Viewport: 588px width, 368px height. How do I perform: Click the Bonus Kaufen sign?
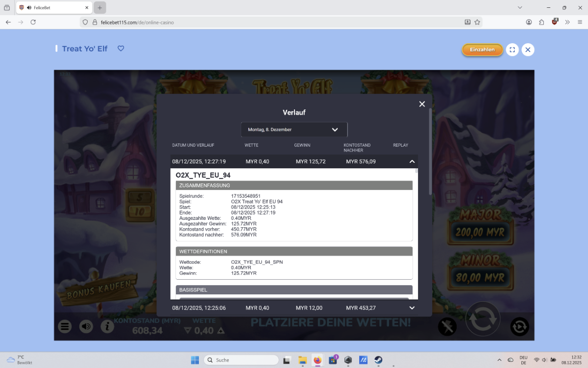pyautogui.click(x=99, y=290)
